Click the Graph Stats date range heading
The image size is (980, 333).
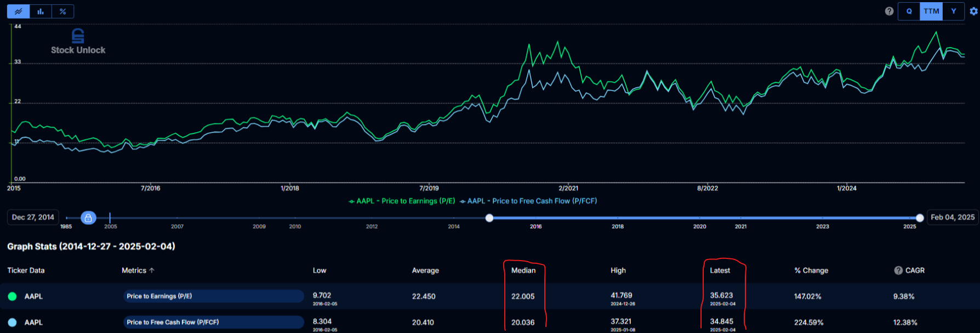(91, 246)
